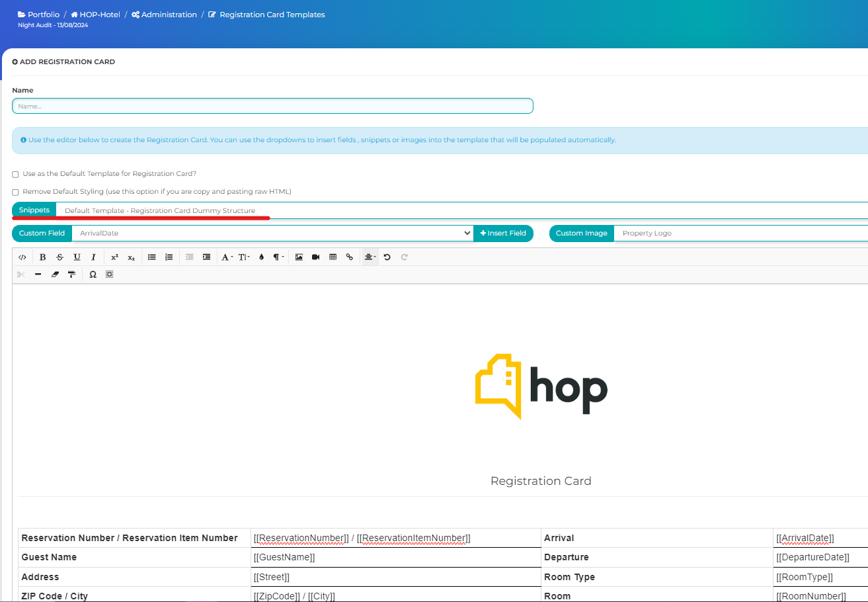The height and width of the screenshot is (602, 868).
Task: Open the Custom Field ArrivalDate dropdown
Action: (272, 233)
